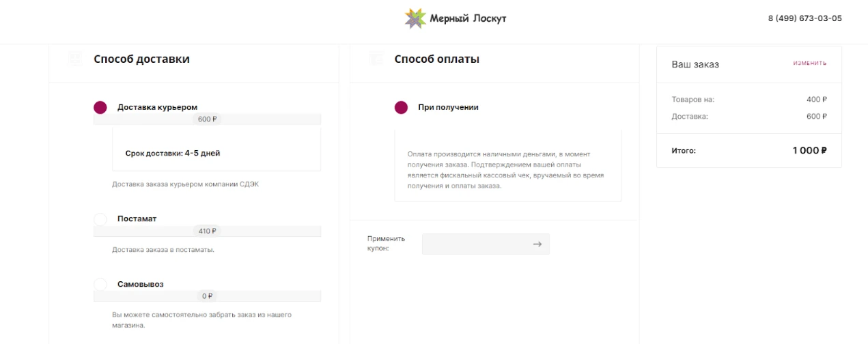The image size is (868, 344).
Task: Click the Самовывоз option label
Action: tap(141, 284)
